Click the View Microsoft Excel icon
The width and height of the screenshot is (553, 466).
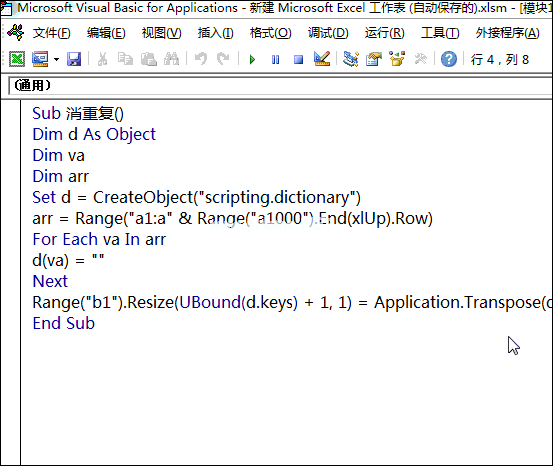[17, 59]
